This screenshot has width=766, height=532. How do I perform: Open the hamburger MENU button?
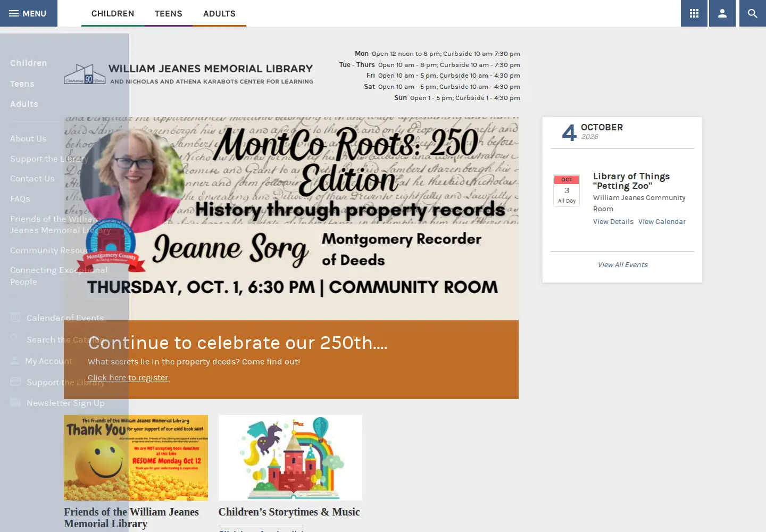coord(29,13)
